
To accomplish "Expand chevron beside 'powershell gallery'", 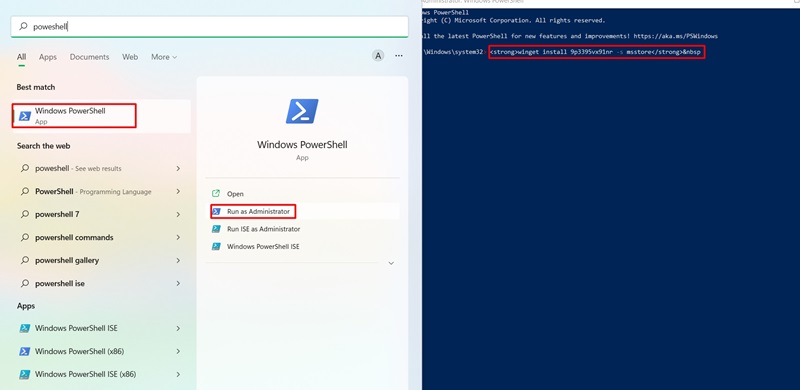I will pyautogui.click(x=178, y=260).
